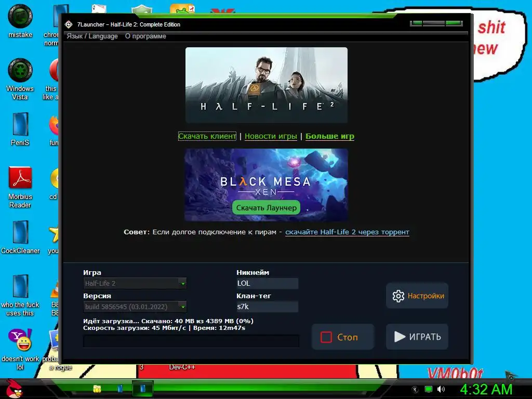Click the Half-Life 2 banner image
Image resolution: width=532 pixels, height=399 pixels.
[267, 85]
